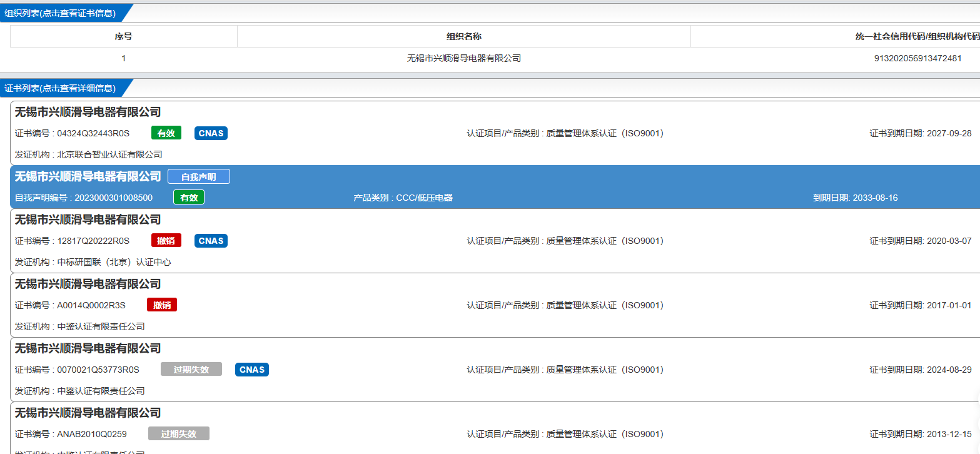Click the 序号 column header

click(123, 36)
